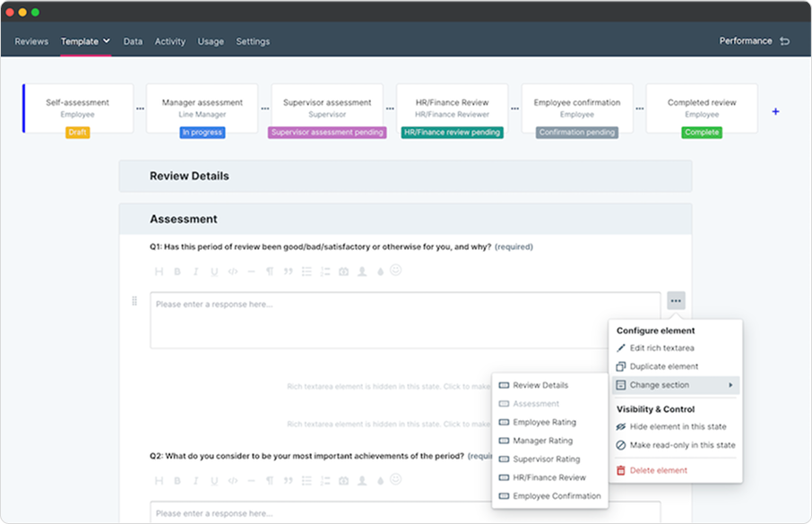Viewport: 812px width, 524px height.
Task: Toggle the Underline formatting icon in Q1
Action: pos(214,271)
